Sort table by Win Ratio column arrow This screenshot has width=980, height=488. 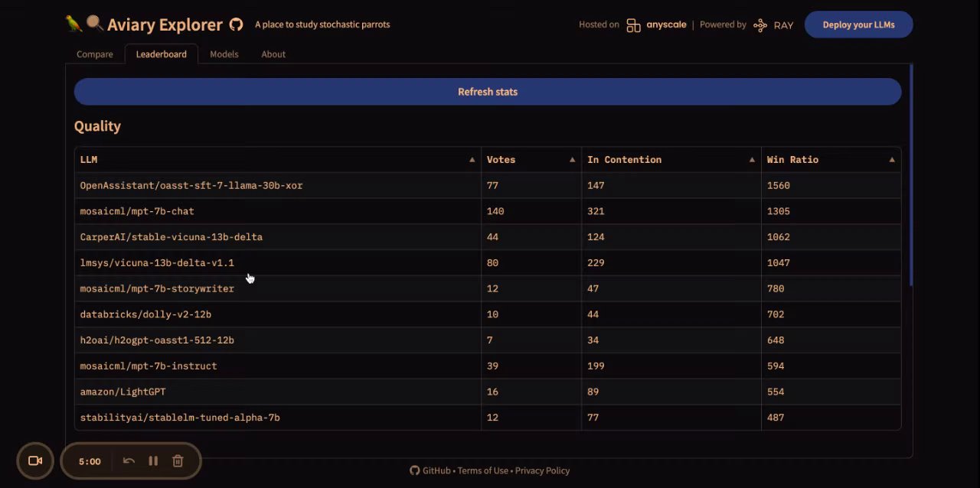tap(892, 160)
